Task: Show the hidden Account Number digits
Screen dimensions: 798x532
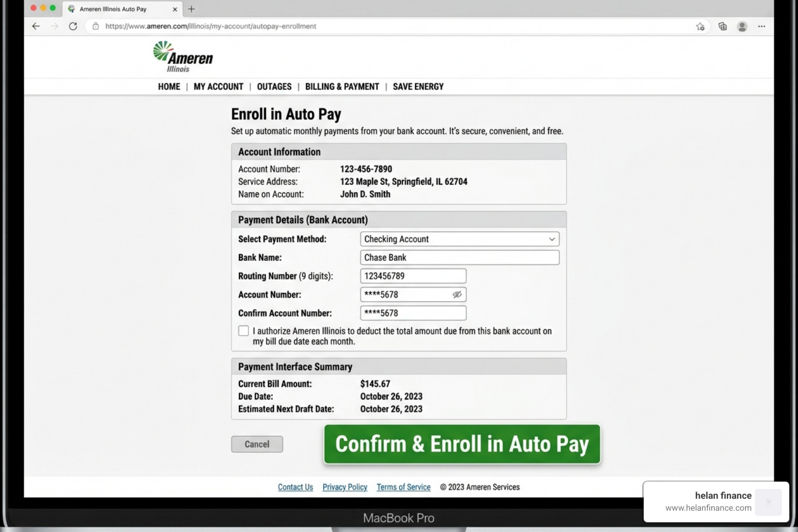Action: 457,295
